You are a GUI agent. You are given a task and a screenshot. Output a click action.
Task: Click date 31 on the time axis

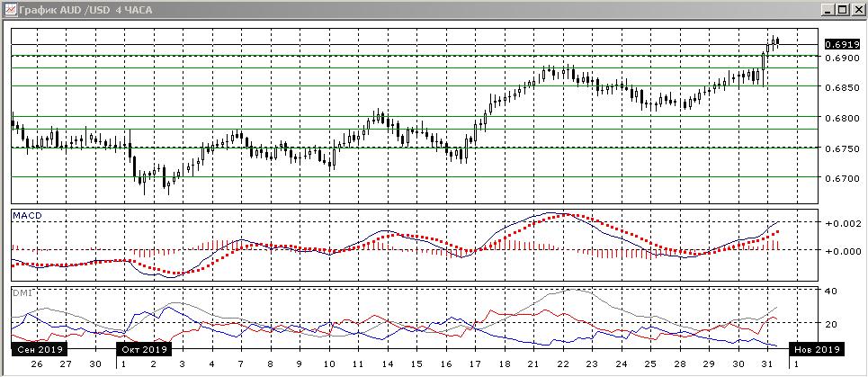(767, 364)
